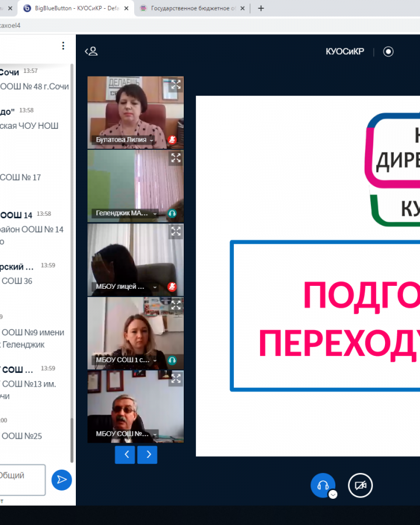Viewport: 420px width, 525px height.
Task: Send the chat message
Action: click(x=61, y=480)
